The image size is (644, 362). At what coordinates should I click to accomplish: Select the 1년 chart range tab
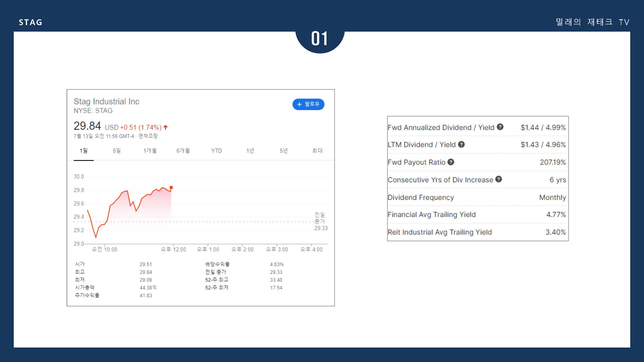(250, 151)
